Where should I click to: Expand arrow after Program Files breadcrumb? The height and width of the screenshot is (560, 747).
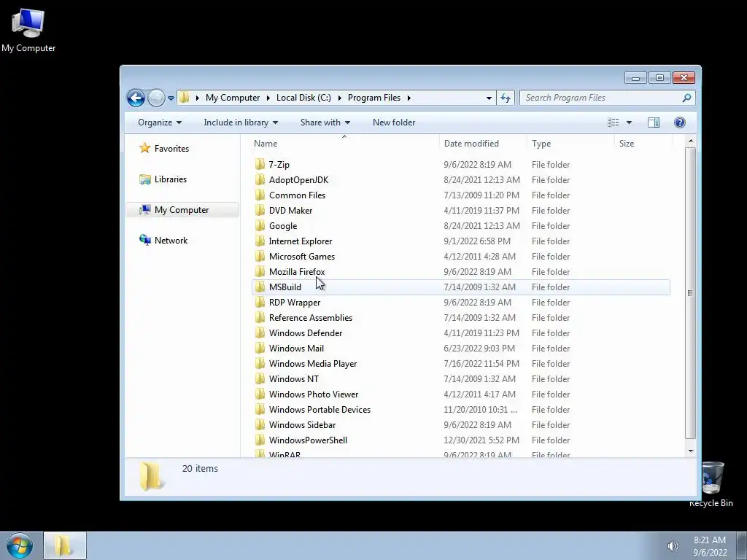[x=409, y=98]
